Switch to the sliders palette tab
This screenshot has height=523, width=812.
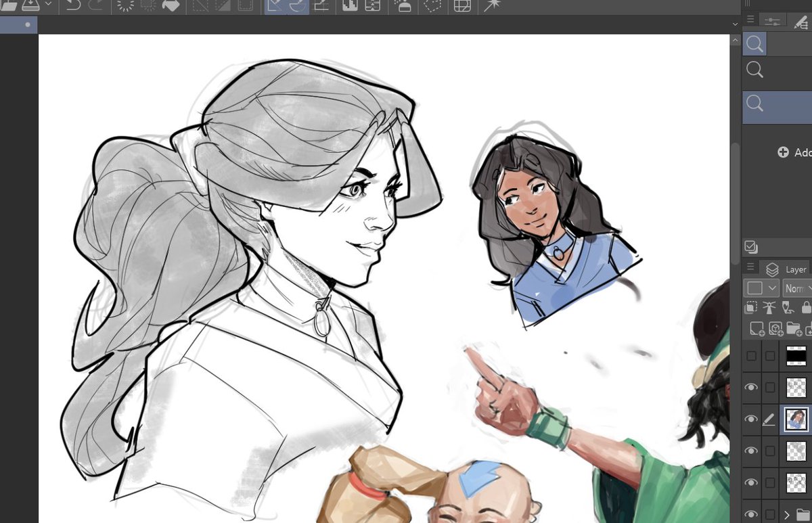(773, 22)
